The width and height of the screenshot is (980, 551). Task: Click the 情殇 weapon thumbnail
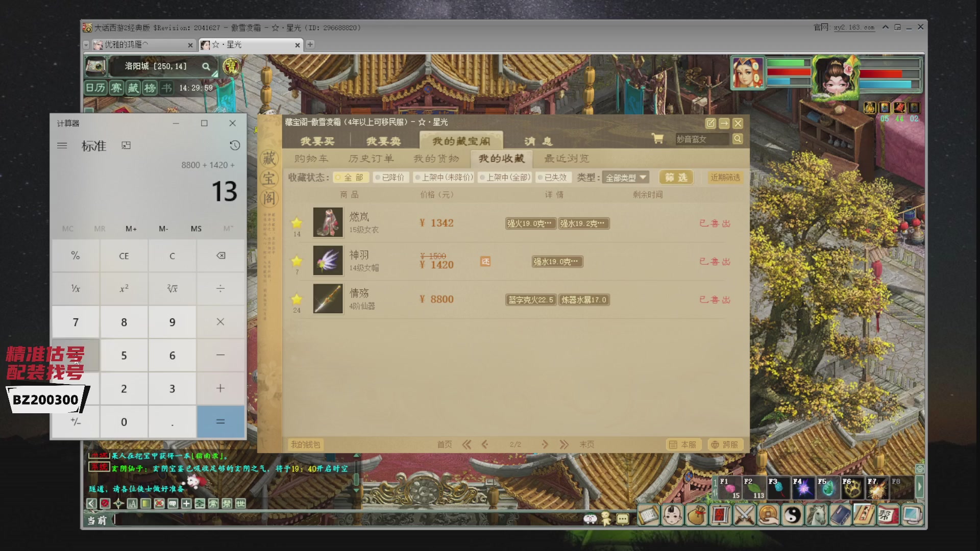click(328, 298)
